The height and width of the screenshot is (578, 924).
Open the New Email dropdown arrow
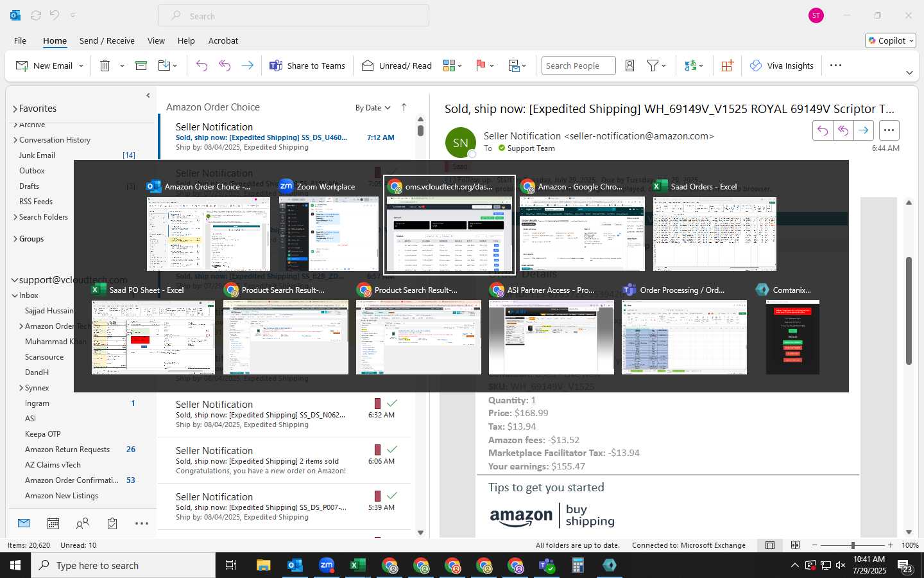[x=81, y=66]
